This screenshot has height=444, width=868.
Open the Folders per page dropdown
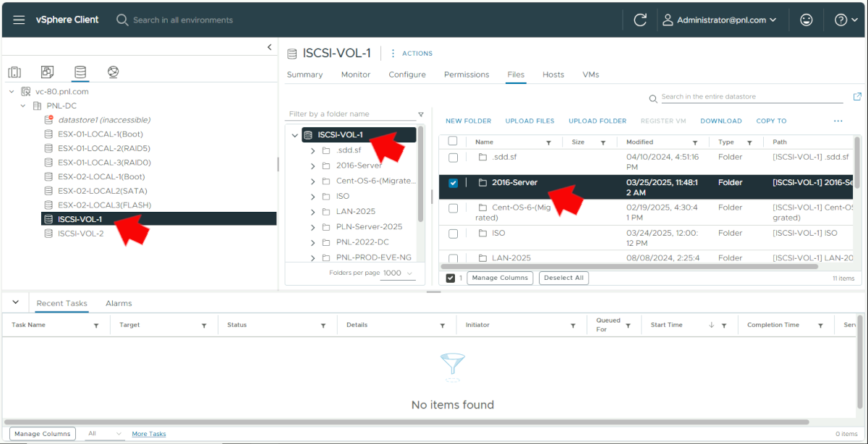coord(399,273)
